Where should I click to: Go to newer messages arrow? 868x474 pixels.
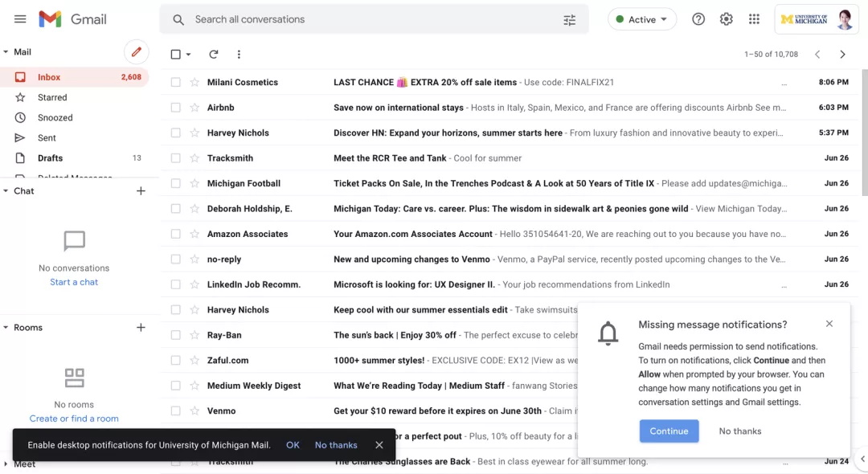tap(817, 54)
